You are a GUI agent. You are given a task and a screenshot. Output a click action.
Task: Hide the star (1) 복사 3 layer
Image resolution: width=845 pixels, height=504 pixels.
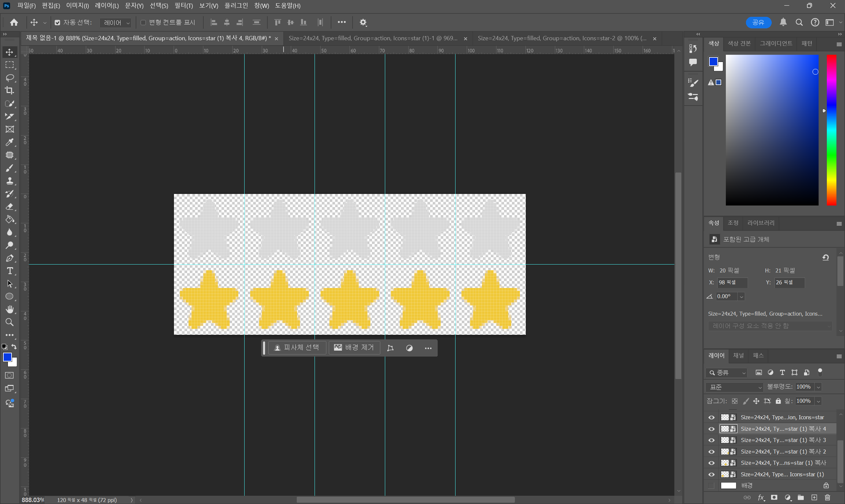711,440
